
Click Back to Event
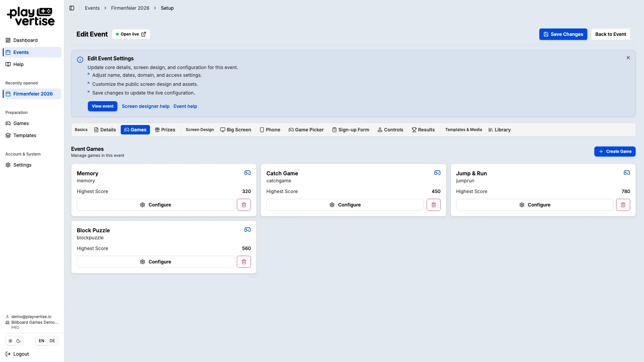(x=610, y=34)
